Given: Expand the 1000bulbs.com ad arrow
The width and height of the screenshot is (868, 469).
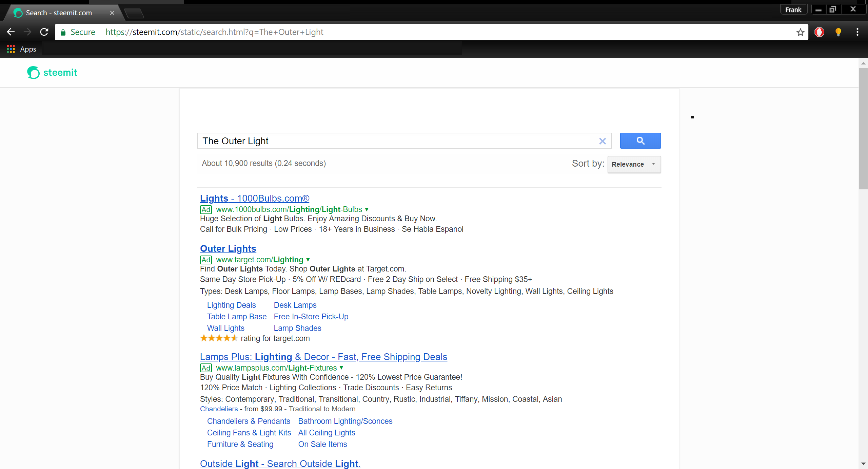Looking at the screenshot, I should tap(367, 209).
